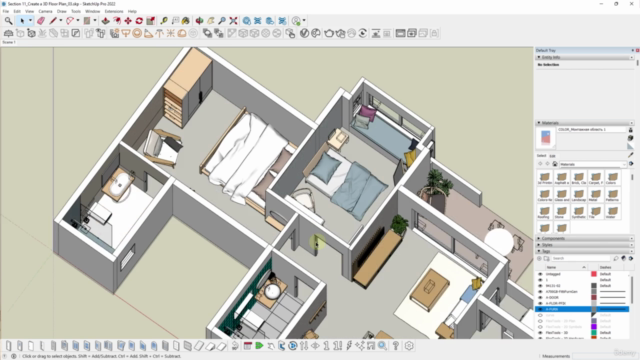This screenshot has width=640, height=360.
Task: Switch to the Edit tab in Materials
Action: [x=552, y=156]
